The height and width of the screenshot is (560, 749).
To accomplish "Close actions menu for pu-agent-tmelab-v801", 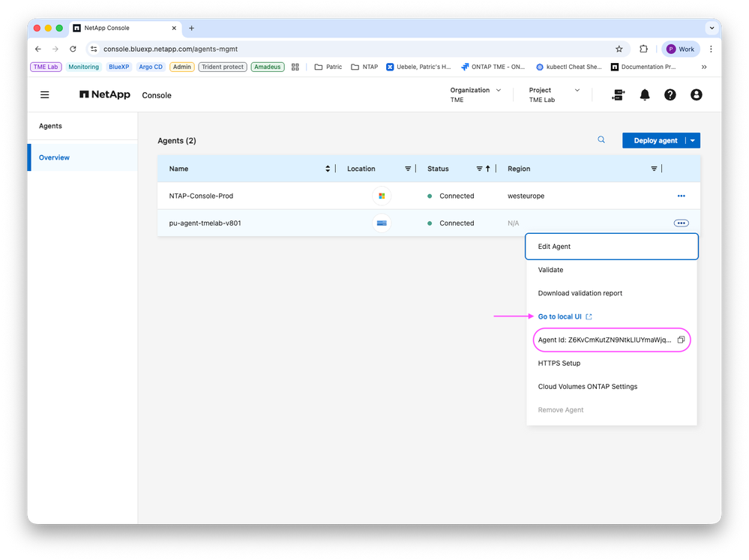I will (682, 223).
